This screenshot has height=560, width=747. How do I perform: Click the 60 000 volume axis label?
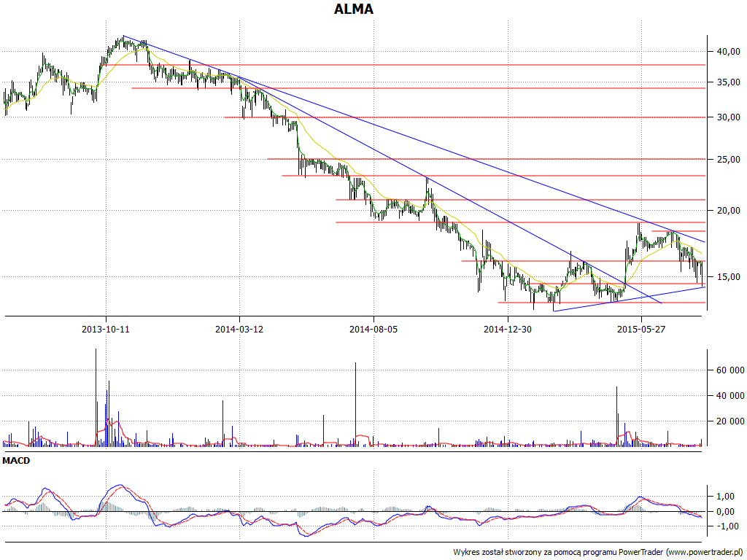coord(729,370)
